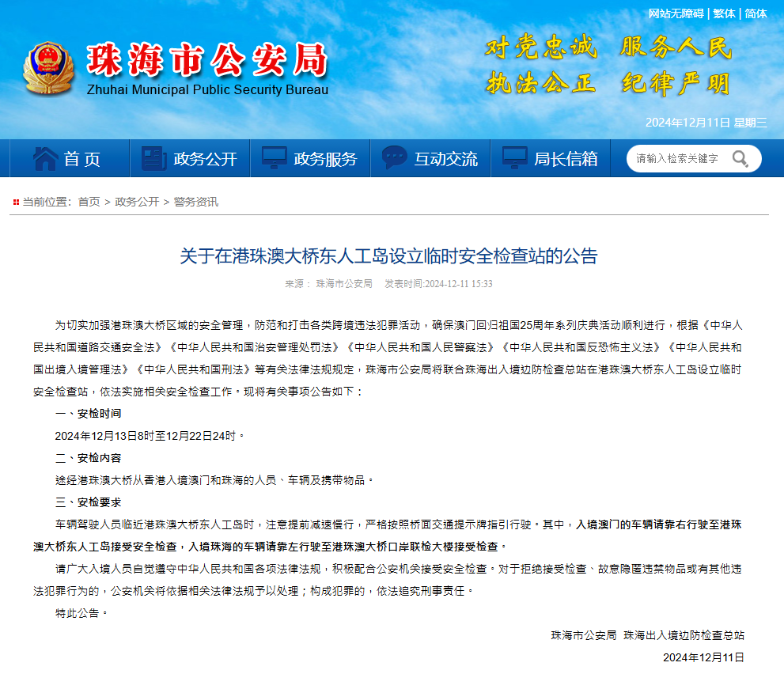Click the red breadcrumb marker icon
Viewport: 784px width, 689px height.
pyautogui.click(x=15, y=203)
